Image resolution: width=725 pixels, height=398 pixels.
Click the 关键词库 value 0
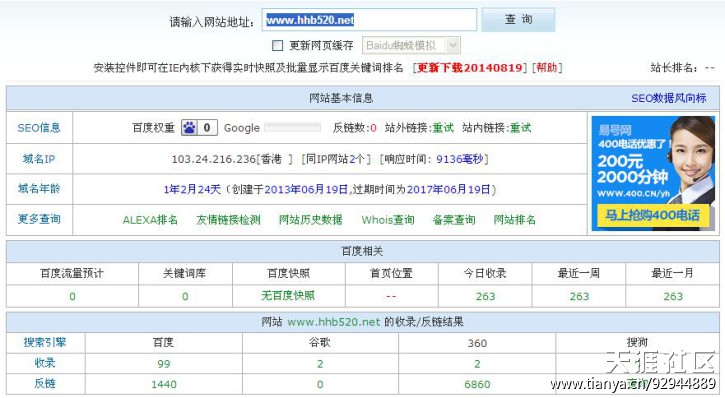coord(185,296)
